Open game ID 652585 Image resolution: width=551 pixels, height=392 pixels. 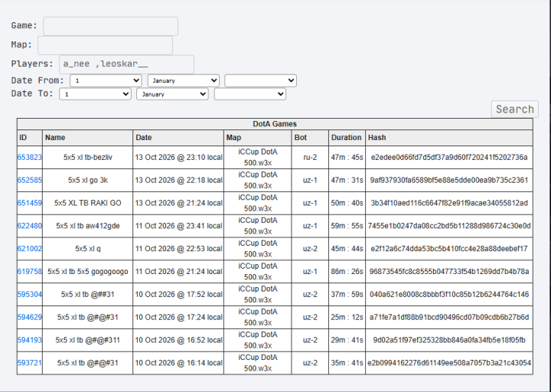point(30,181)
